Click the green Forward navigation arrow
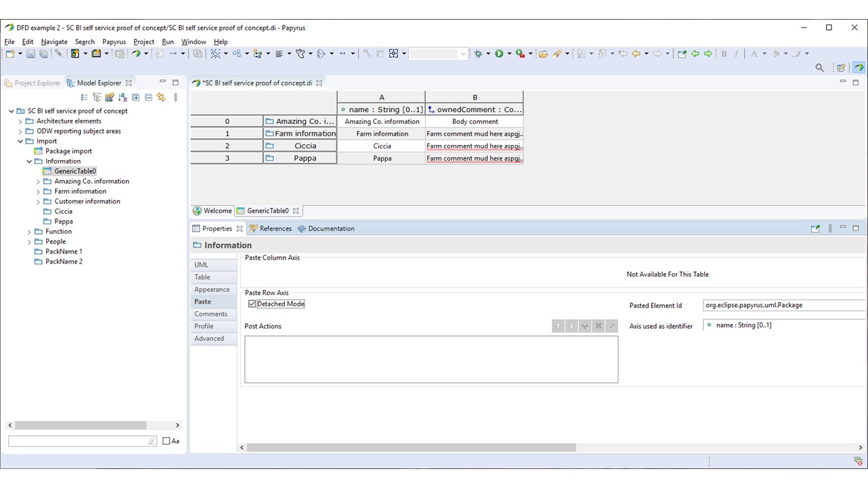The image size is (868, 488). click(x=708, y=54)
